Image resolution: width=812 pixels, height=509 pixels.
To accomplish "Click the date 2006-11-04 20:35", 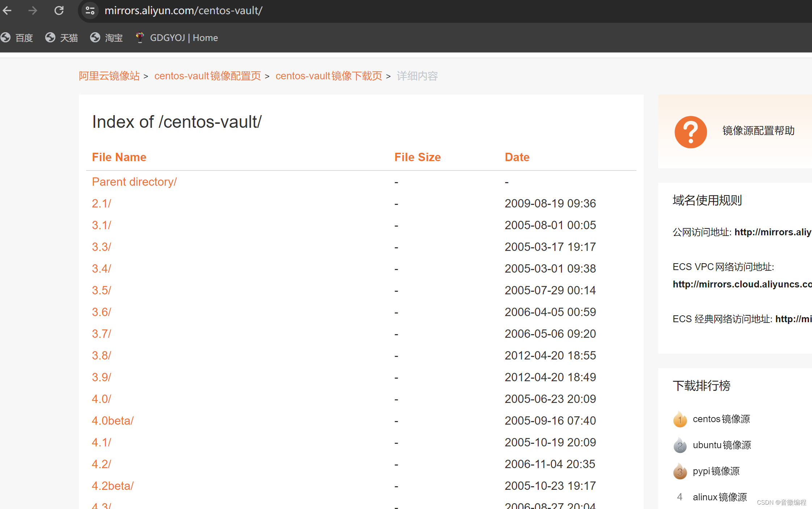I will click(550, 464).
